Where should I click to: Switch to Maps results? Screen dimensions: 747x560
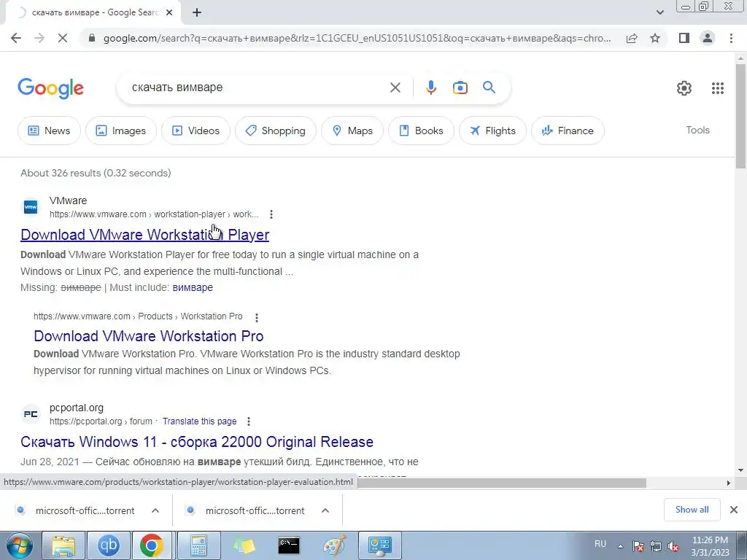tap(352, 131)
